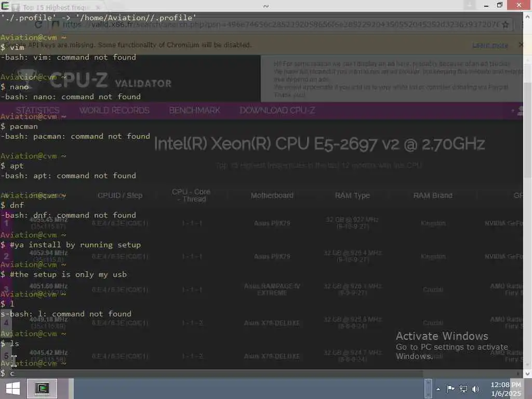
Task: Click the terminal vertical scrollbar thumb
Action: (x=528, y=224)
